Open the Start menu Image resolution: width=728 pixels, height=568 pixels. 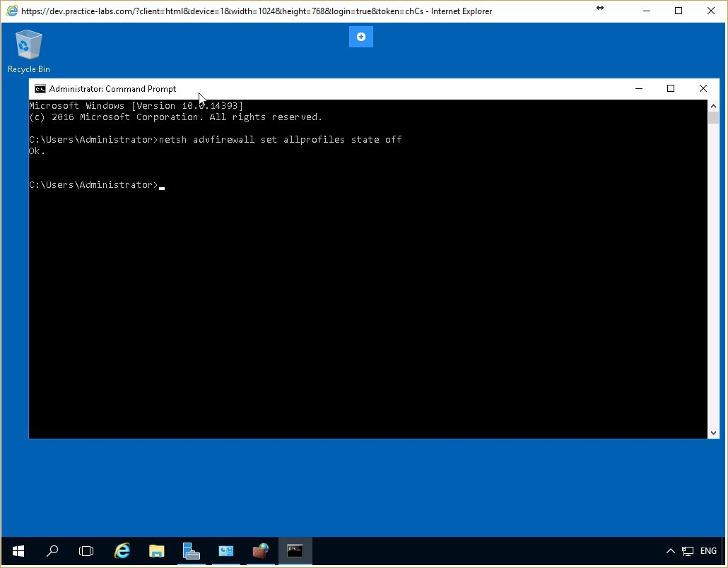point(18,551)
